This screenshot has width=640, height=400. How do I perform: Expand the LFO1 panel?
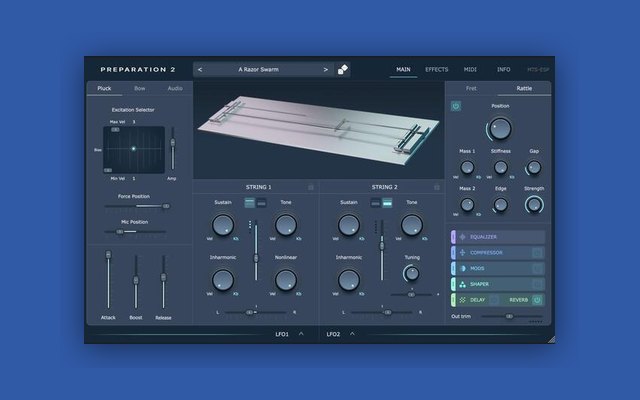[x=301, y=334]
